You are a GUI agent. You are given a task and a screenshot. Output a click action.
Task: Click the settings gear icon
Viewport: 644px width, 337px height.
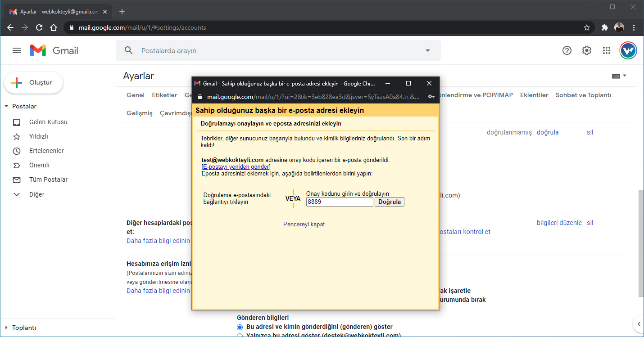[586, 50]
